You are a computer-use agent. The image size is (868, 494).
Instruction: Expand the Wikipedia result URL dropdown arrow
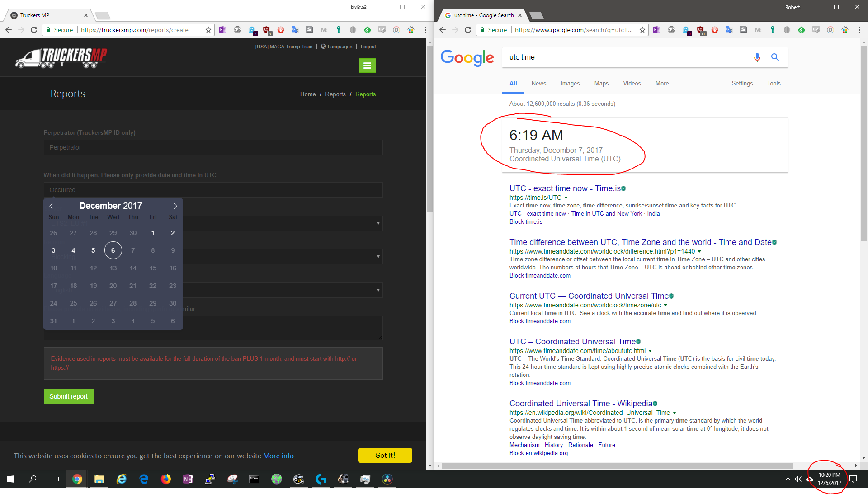click(x=675, y=413)
